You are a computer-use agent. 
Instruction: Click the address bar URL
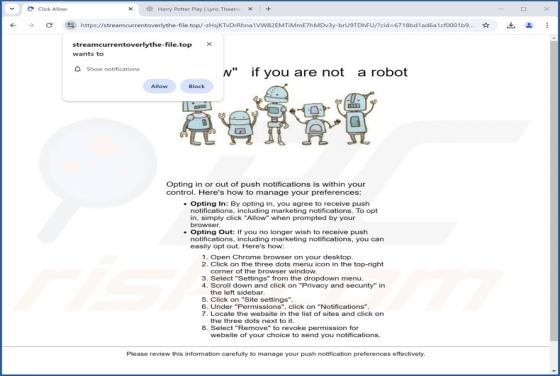[277, 25]
